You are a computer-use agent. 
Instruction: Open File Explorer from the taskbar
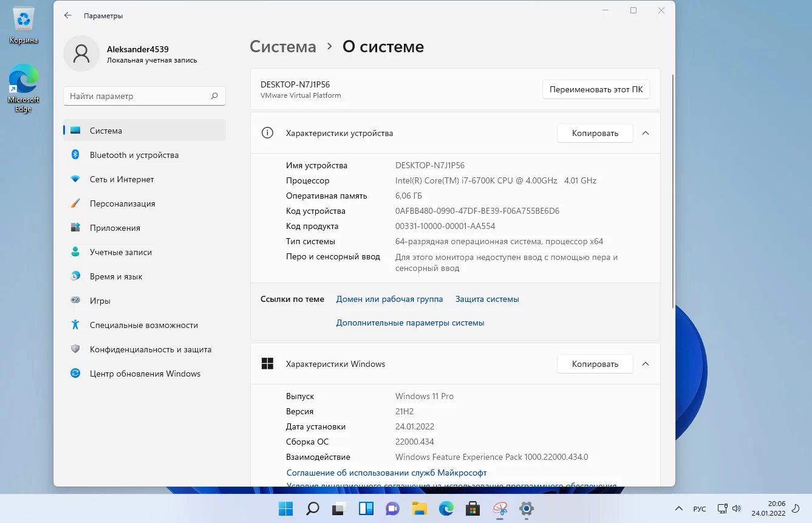420,508
